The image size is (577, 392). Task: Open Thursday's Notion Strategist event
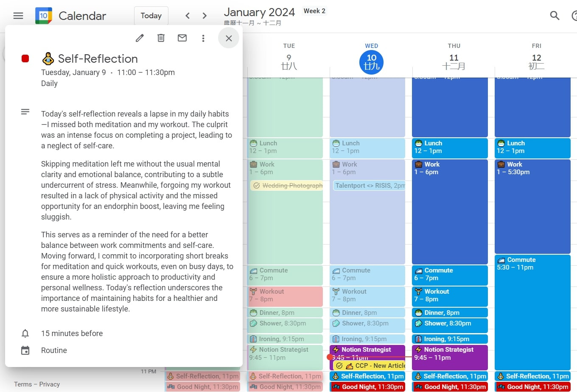pos(450,358)
